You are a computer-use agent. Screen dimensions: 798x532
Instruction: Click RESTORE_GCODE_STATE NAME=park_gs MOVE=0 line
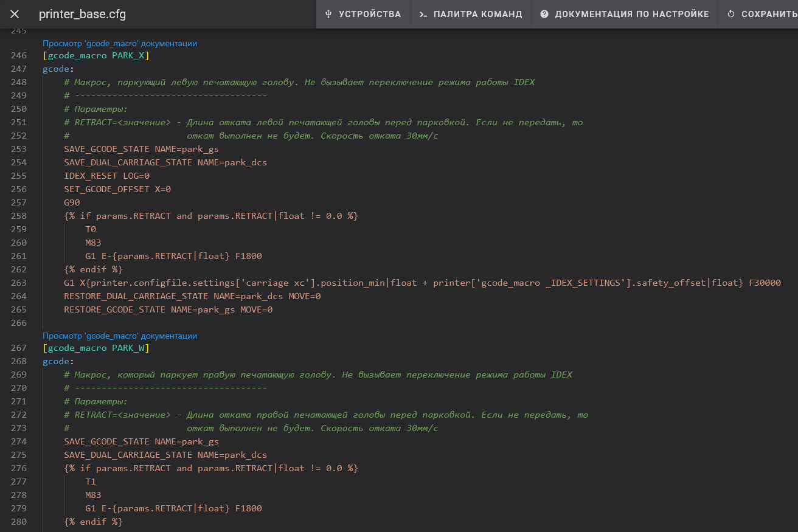[x=168, y=309]
